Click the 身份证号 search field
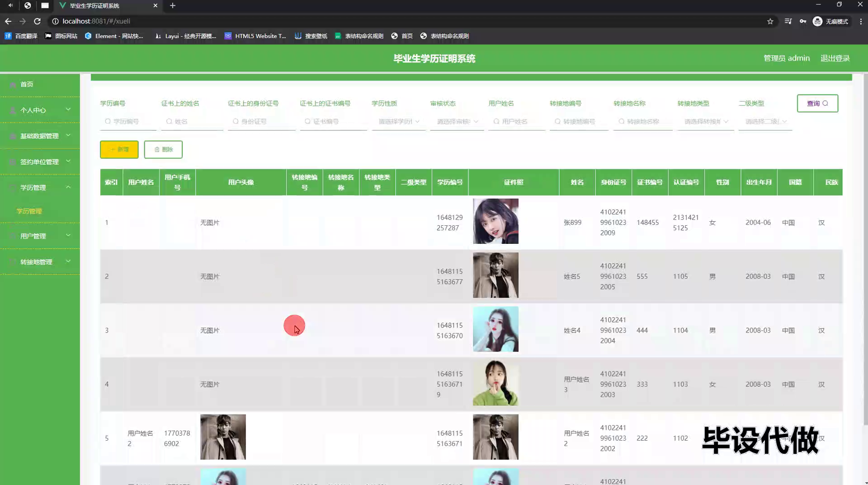Image resolution: width=868 pixels, height=485 pixels. pos(261,121)
